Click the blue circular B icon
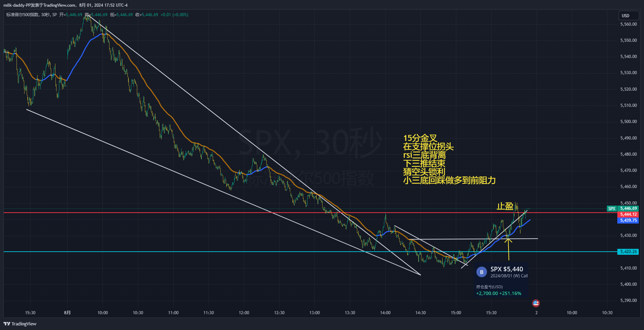Screen dimensions: 644x330 click(x=482, y=272)
